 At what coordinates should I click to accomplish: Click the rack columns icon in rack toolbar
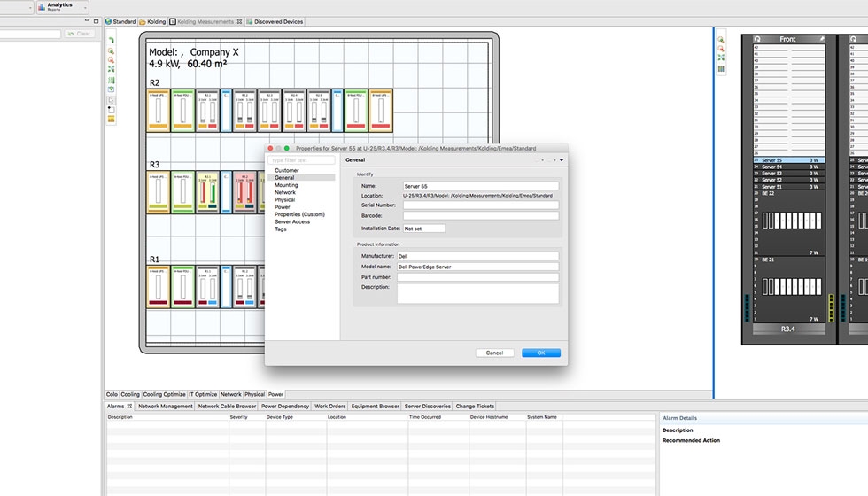[x=721, y=68]
